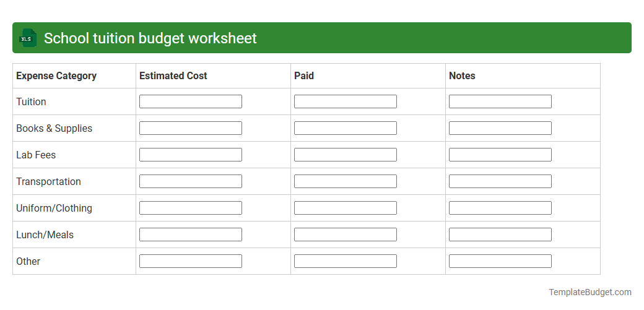The image size is (644, 310).
Task: Click the Tuition row label
Action: tap(31, 102)
